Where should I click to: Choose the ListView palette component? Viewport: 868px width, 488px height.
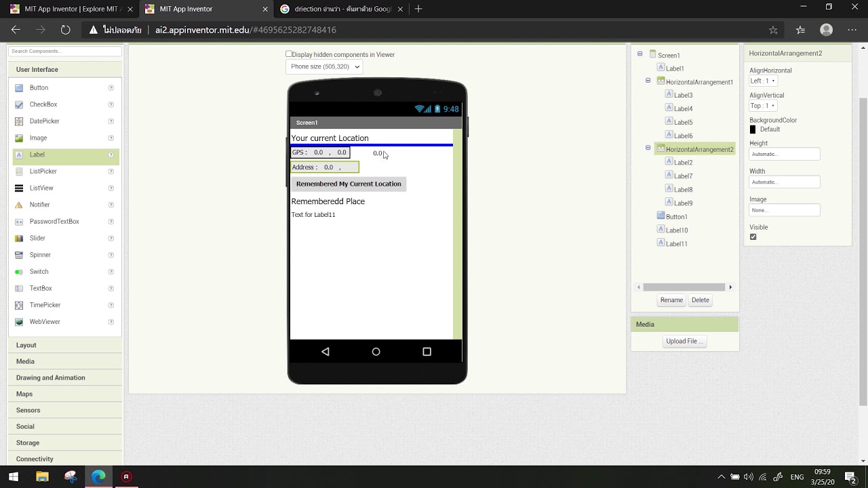(x=41, y=188)
